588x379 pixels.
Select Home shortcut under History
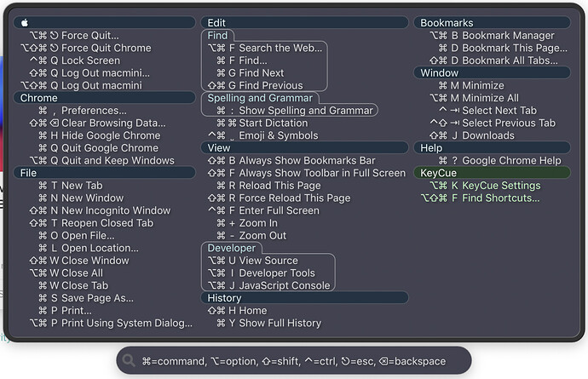pyautogui.click(x=237, y=310)
